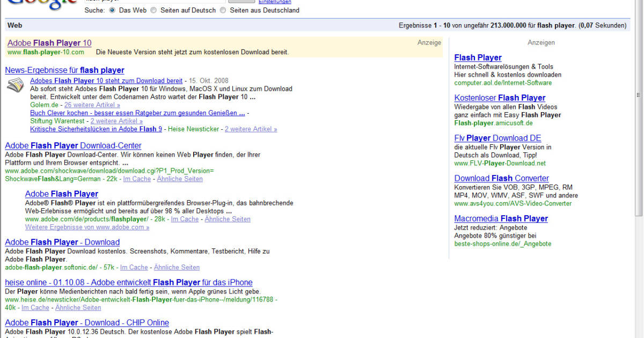The width and height of the screenshot is (644, 338).
Task: Click the 'Web' label in the blue results bar
Action: [14, 25]
